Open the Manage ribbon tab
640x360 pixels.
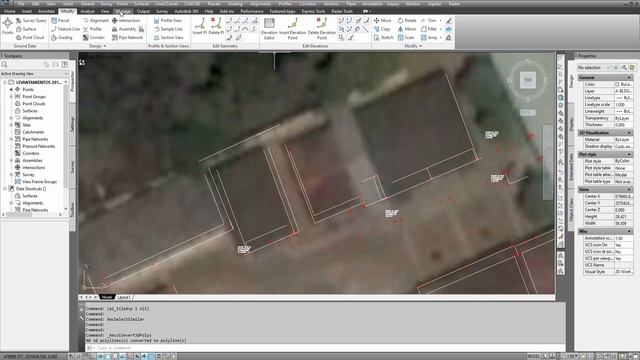click(123, 11)
